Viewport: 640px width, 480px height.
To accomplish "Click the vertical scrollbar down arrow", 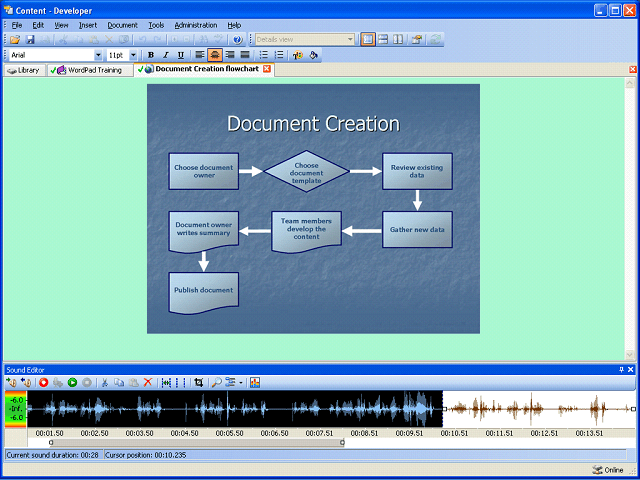I will [629, 355].
